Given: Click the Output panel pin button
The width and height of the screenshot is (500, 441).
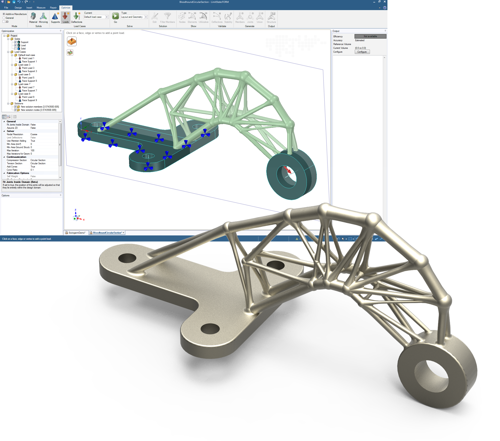Looking at the screenshot, I should (x=385, y=31).
